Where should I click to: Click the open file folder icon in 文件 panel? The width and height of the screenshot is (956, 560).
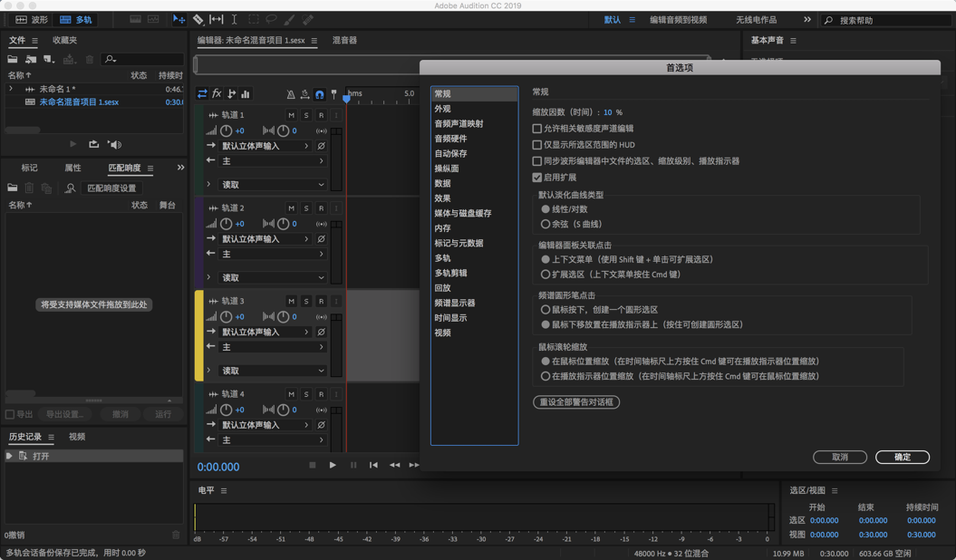tap(13, 60)
